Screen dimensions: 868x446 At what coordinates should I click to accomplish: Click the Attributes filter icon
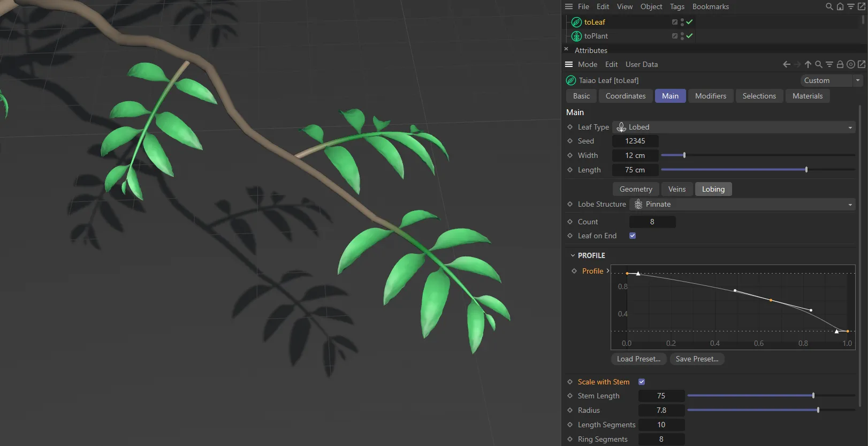tap(829, 64)
